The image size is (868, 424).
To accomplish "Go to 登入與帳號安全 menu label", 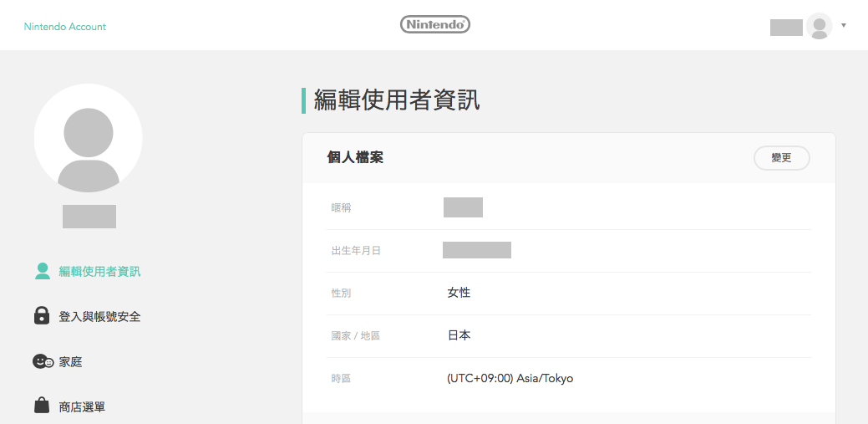I will coord(99,317).
